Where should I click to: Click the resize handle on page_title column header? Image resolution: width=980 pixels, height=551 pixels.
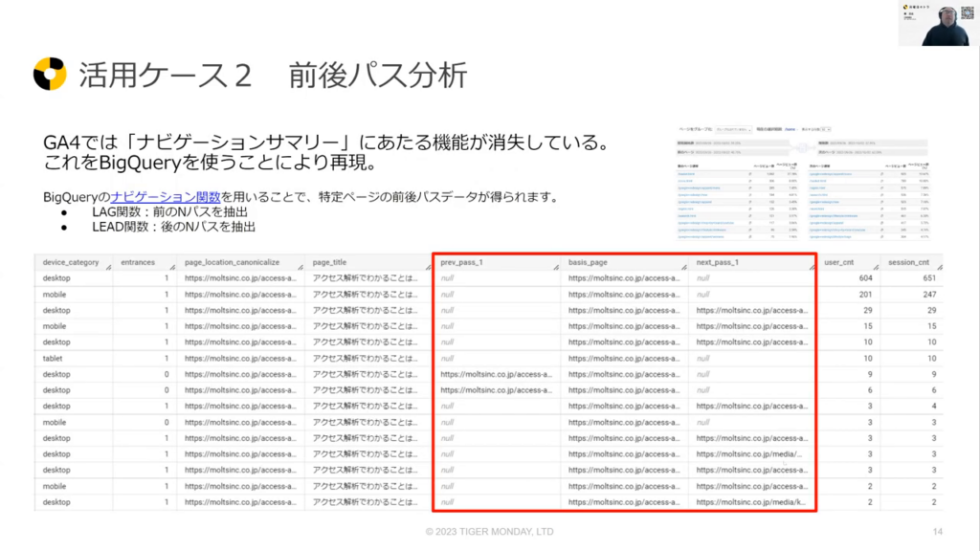(x=426, y=268)
